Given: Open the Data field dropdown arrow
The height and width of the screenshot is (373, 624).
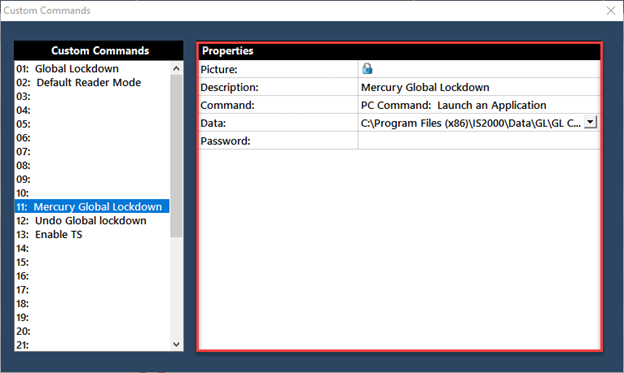Looking at the screenshot, I should 591,122.
